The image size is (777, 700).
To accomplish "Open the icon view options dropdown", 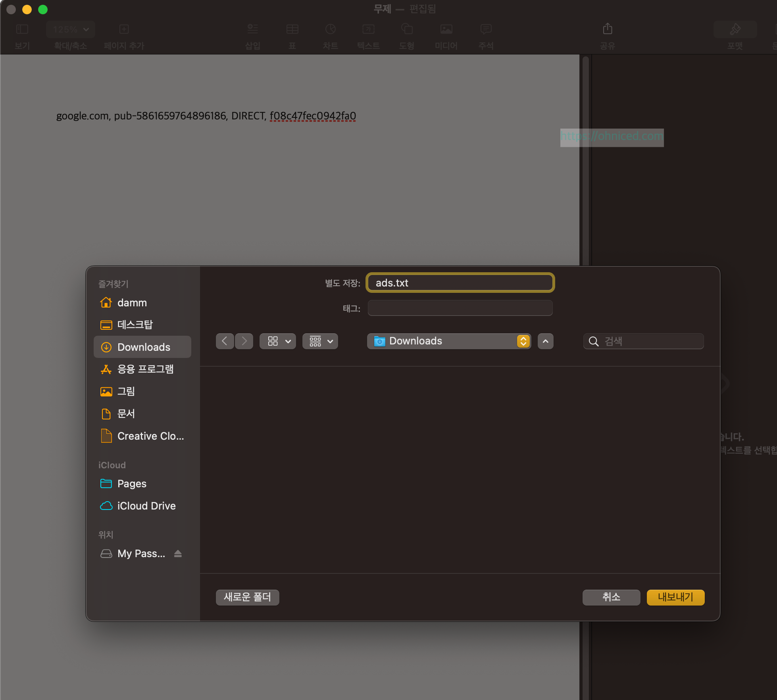I will [x=278, y=341].
